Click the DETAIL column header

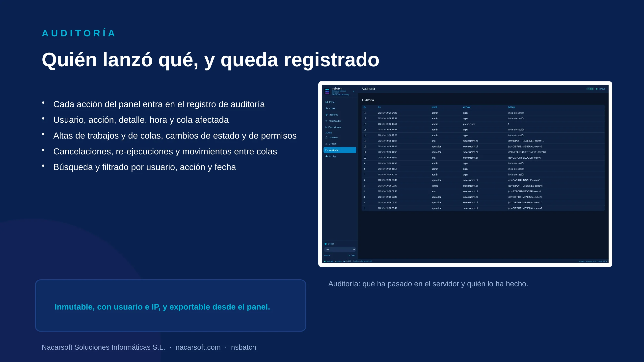pyautogui.click(x=511, y=107)
